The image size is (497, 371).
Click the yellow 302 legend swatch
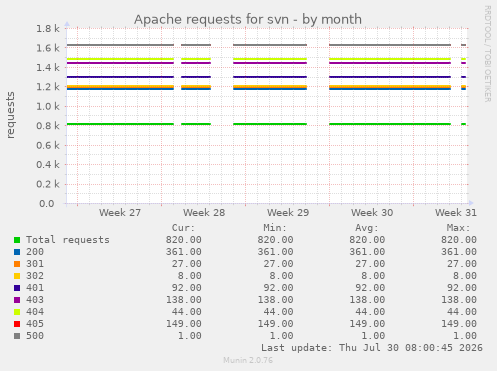tap(17, 276)
